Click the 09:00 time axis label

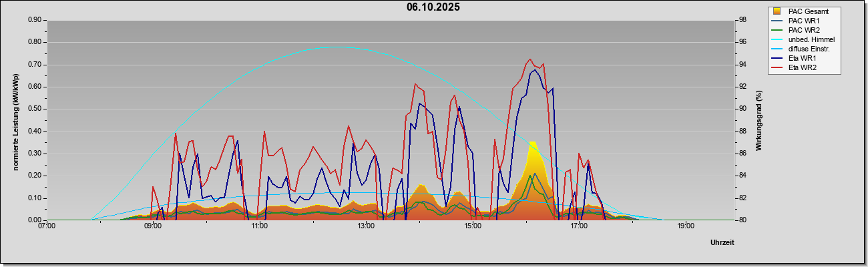(153, 226)
